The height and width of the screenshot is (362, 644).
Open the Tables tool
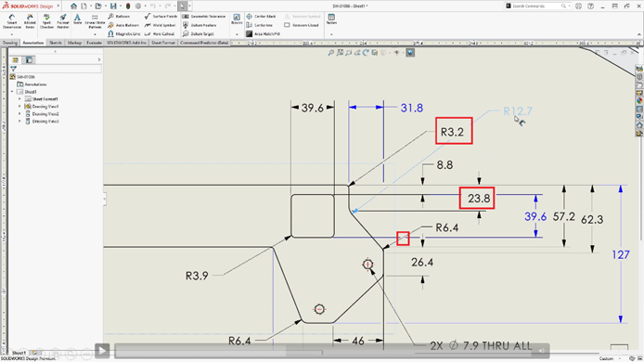pos(331,19)
